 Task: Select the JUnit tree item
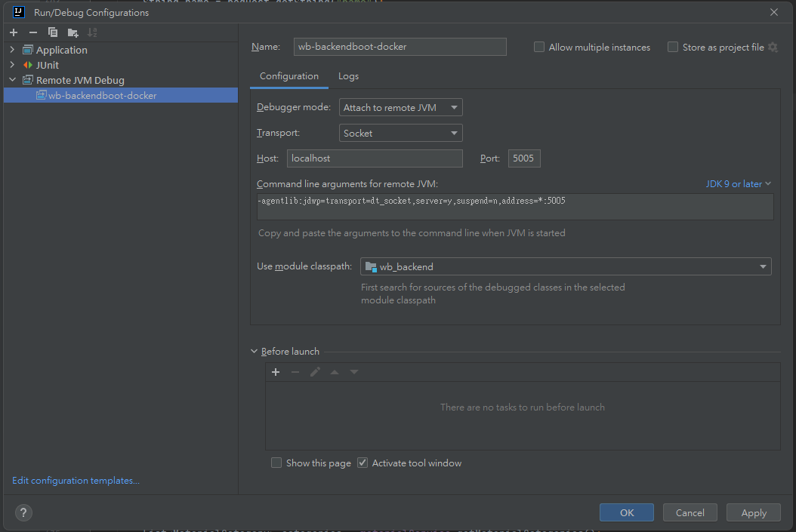coord(48,65)
